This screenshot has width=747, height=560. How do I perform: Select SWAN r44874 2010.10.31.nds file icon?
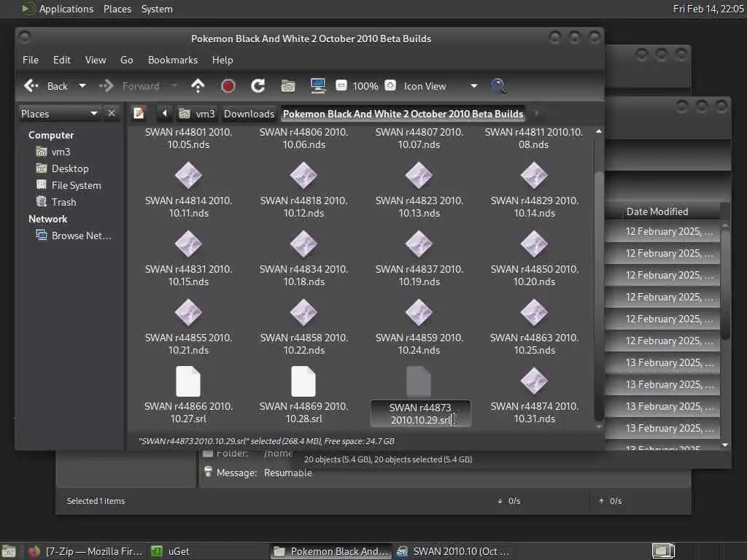tap(535, 381)
